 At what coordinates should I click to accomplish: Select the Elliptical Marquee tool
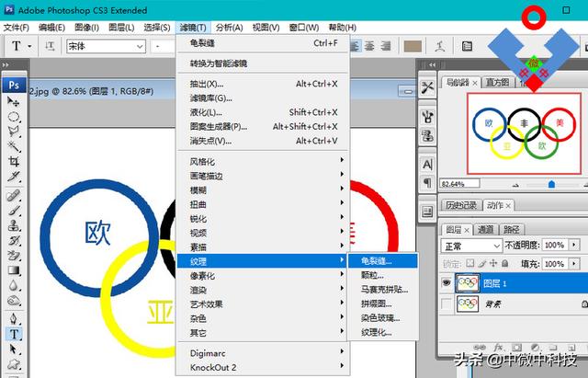point(14,117)
